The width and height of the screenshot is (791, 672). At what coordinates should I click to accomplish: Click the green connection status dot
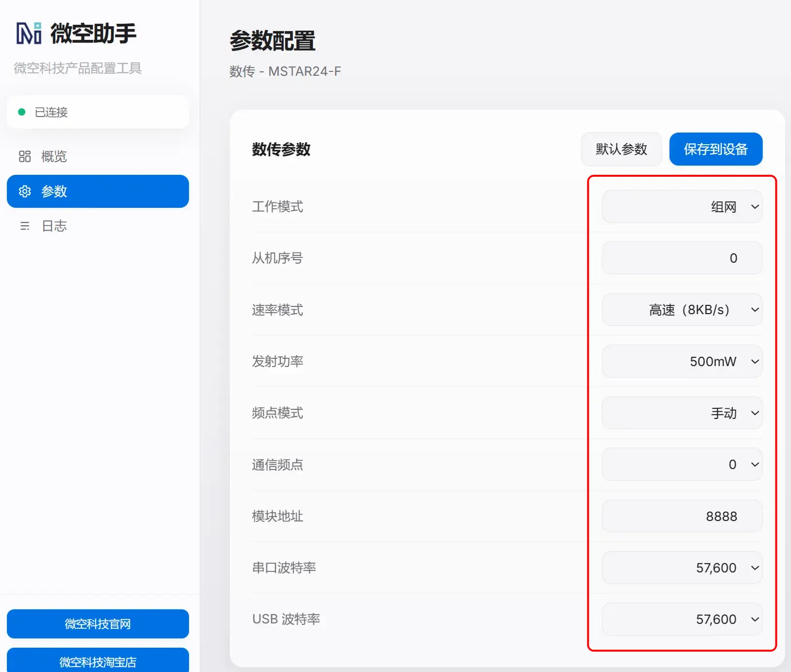click(21, 112)
